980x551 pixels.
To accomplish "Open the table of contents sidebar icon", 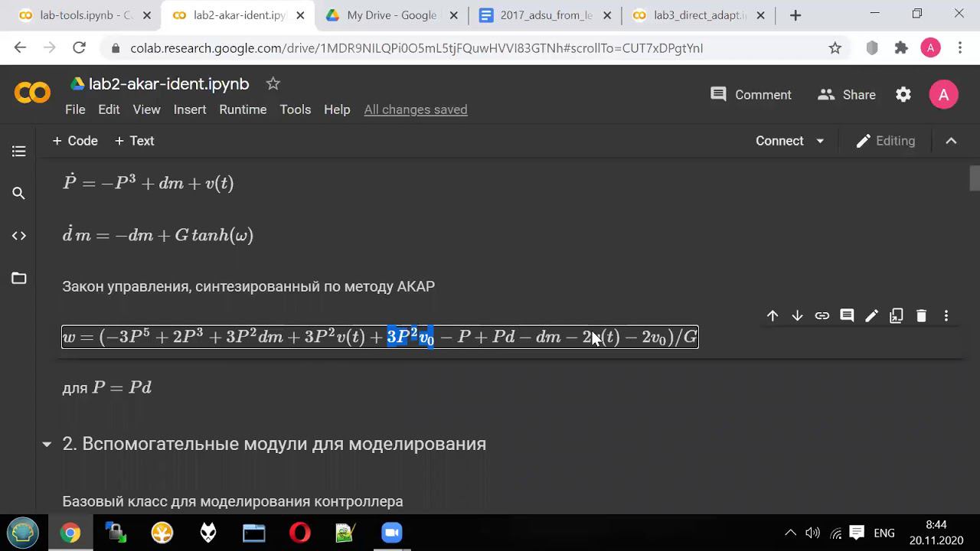I will pyautogui.click(x=19, y=152).
